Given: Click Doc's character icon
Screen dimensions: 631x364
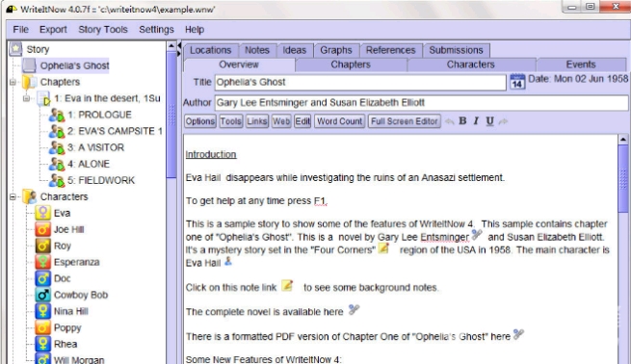Looking at the screenshot, I should 43,278.
